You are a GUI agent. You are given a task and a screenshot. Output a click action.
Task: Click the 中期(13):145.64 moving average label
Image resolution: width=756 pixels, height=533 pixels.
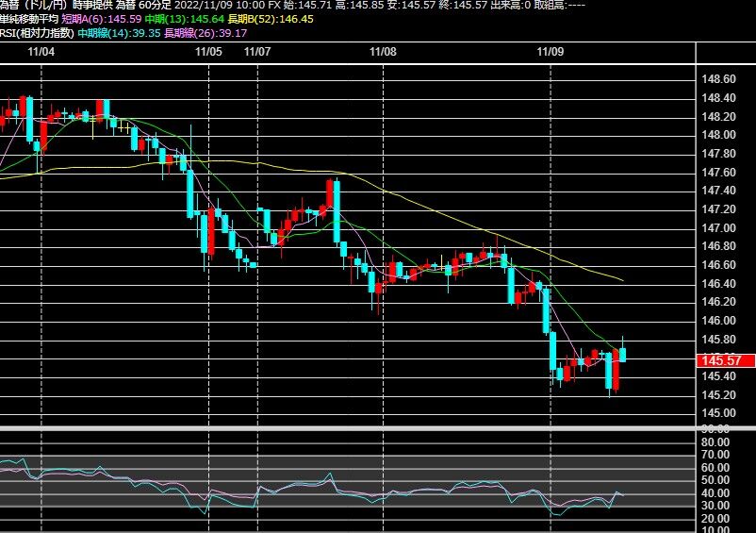tap(184, 19)
